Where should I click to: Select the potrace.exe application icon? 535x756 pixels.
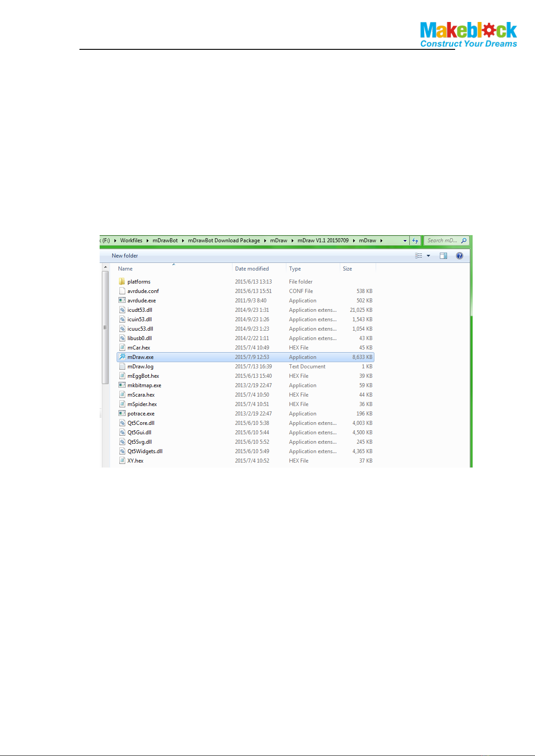122,413
